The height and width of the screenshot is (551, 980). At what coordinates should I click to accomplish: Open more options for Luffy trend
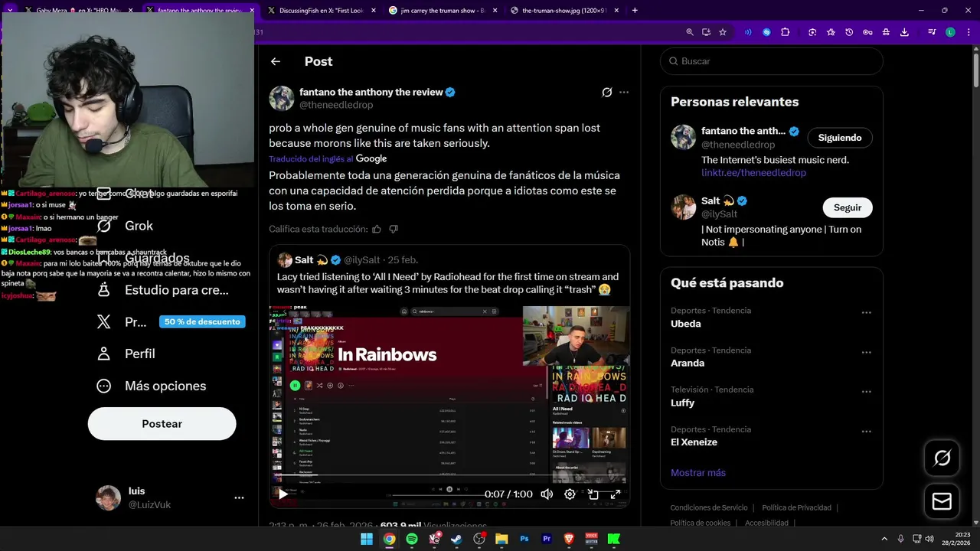pos(867,392)
